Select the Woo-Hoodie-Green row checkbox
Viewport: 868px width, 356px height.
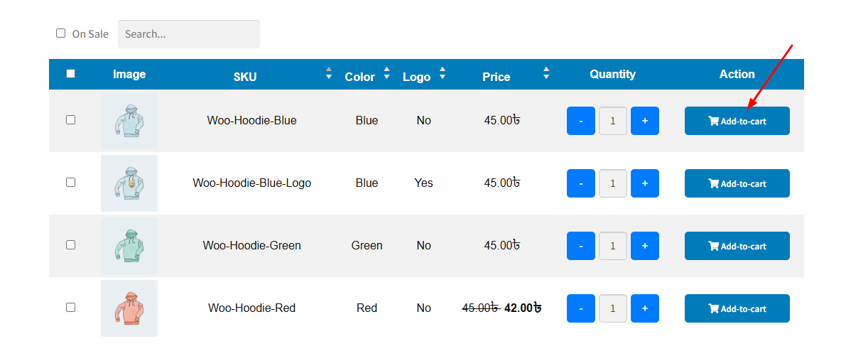click(x=70, y=245)
